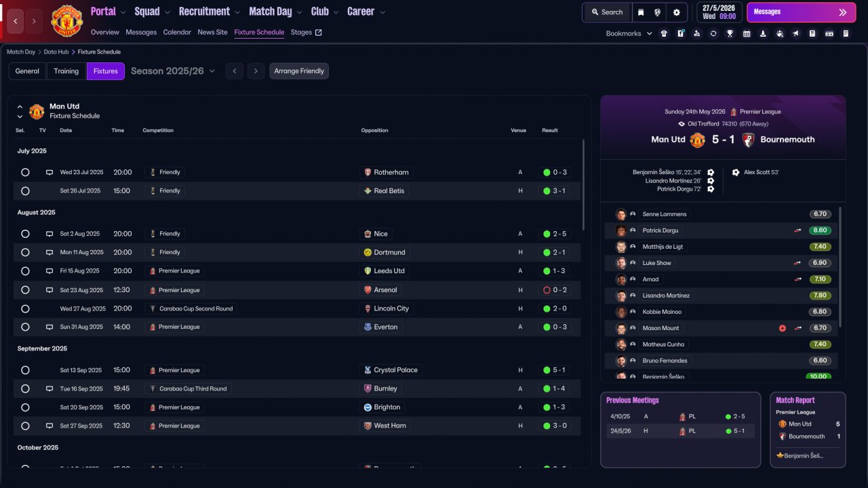Image resolution: width=868 pixels, height=488 pixels.
Task: Click the West Ham club badge
Action: [x=368, y=426]
